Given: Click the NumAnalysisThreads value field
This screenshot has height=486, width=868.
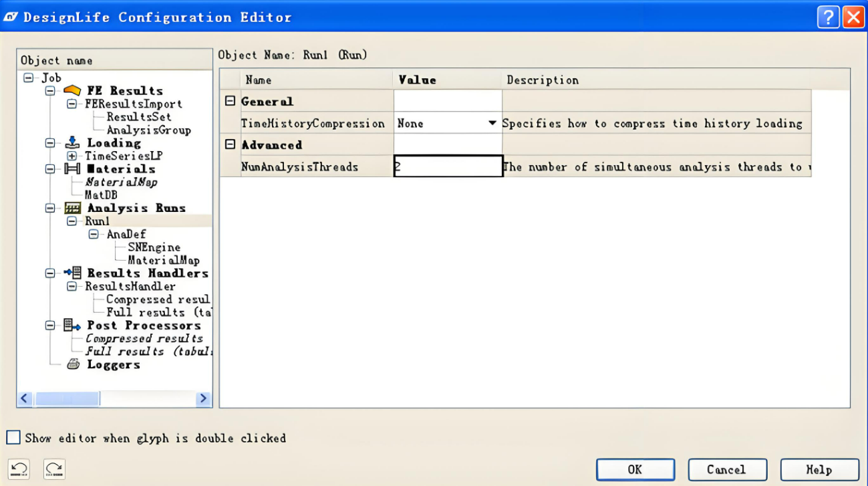Looking at the screenshot, I should [448, 166].
